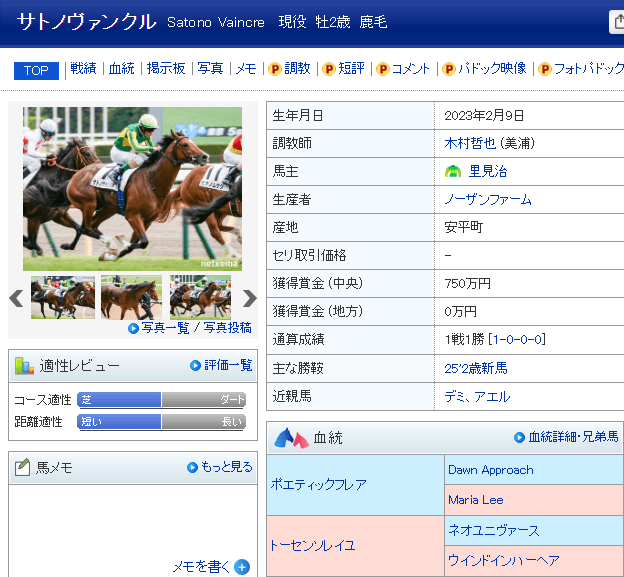Open dam トーセンソレイユ link

tap(312, 545)
